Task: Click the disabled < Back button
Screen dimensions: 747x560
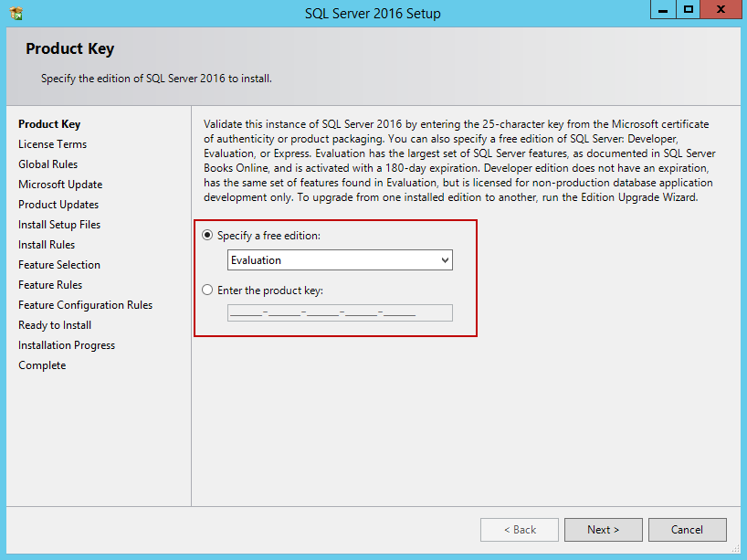Action: [520, 530]
